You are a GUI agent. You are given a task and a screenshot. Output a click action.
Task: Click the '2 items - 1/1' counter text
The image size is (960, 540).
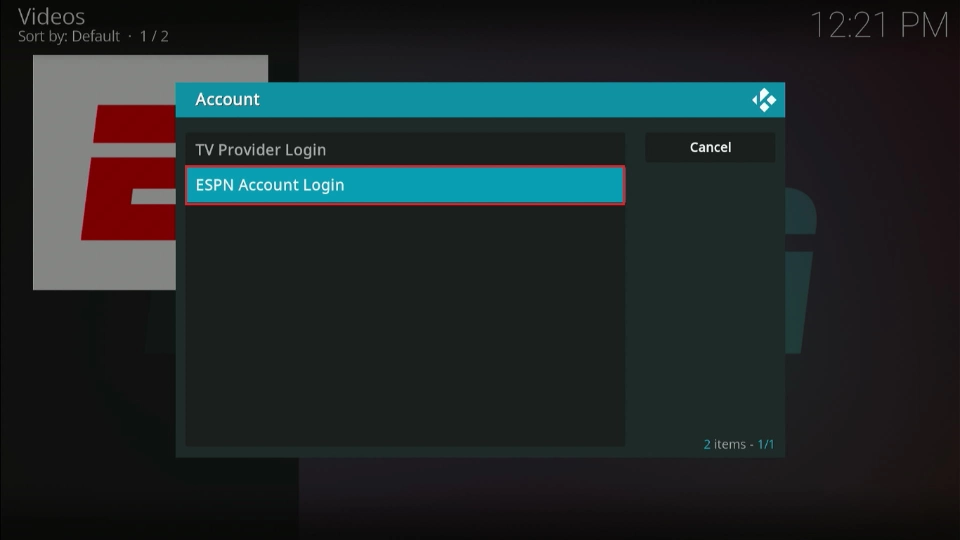pyautogui.click(x=738, y=444)
